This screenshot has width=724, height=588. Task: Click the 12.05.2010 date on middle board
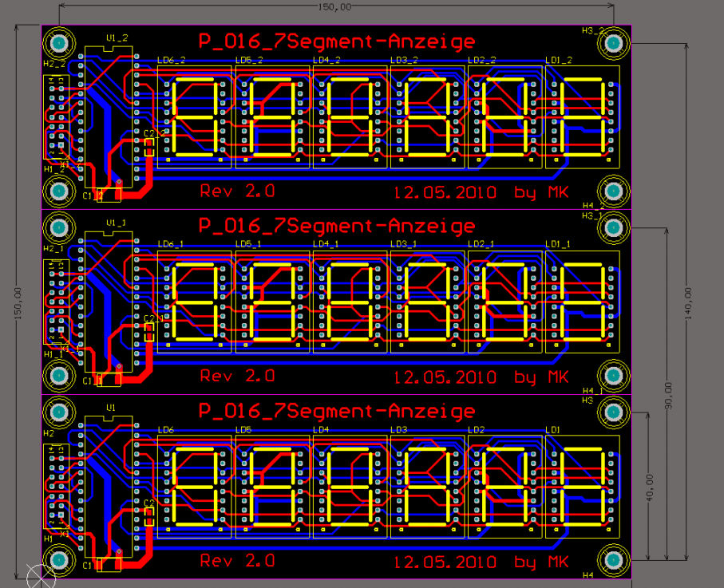tap(445, 377)
